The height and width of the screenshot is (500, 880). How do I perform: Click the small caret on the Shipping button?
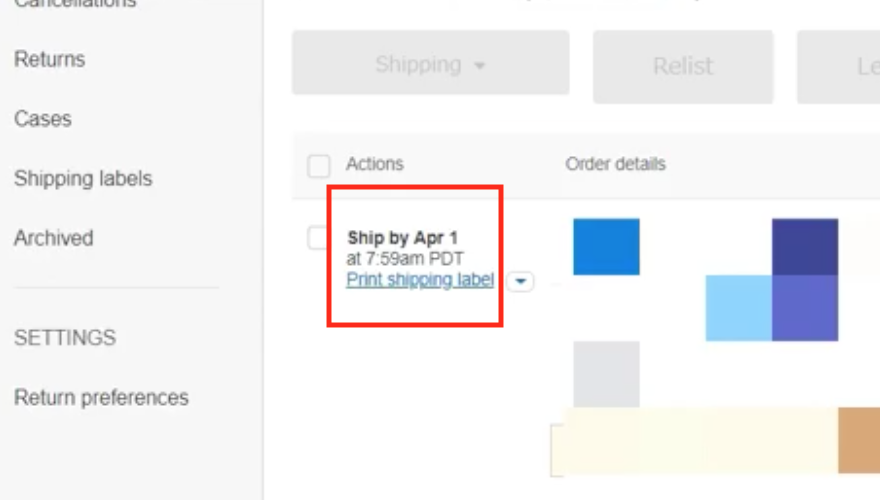[479, 66]
